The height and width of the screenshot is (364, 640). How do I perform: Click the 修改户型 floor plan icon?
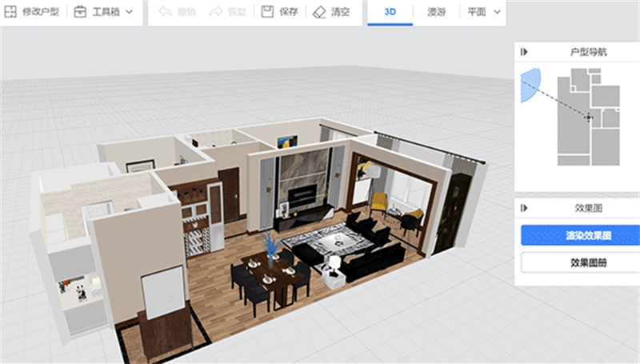tap(10, 11)
